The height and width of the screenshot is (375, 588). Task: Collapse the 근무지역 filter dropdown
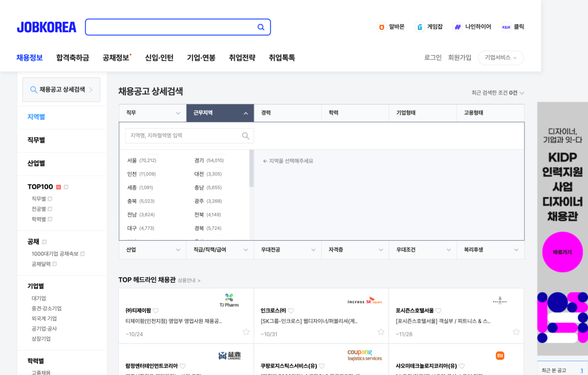click(220, 113)
